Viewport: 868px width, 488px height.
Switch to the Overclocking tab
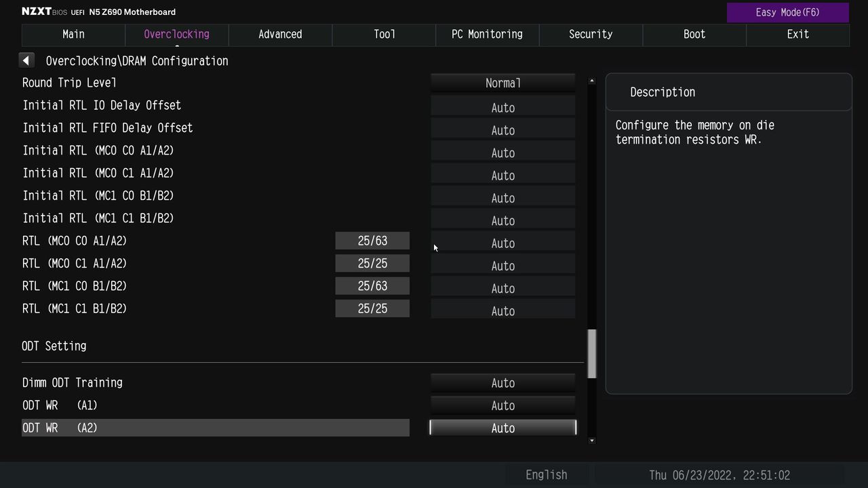tap(177, 35)
